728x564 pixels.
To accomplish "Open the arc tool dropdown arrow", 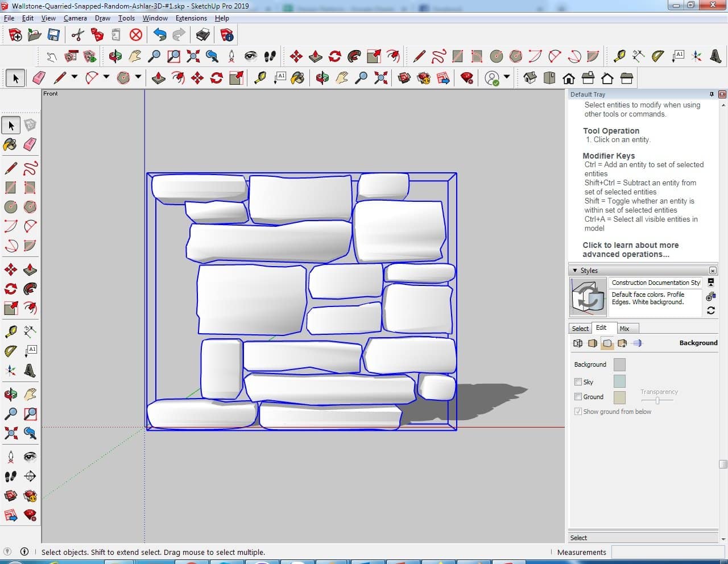I will click(106, 77).
